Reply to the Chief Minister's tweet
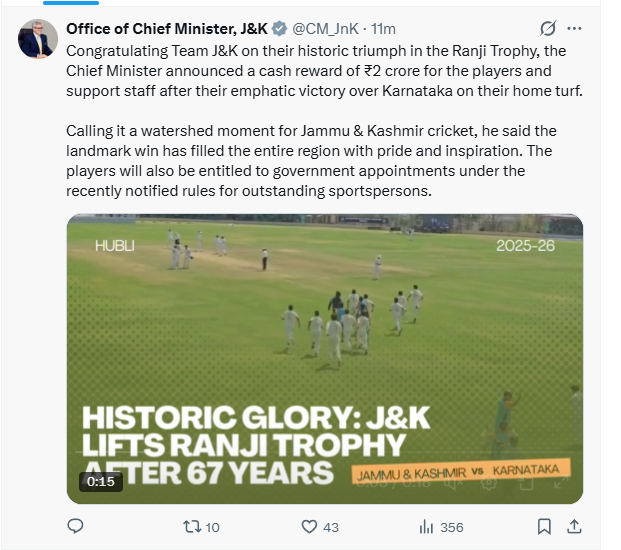The width and height of the screenshot is (621, 550). (x=76, y=526)
